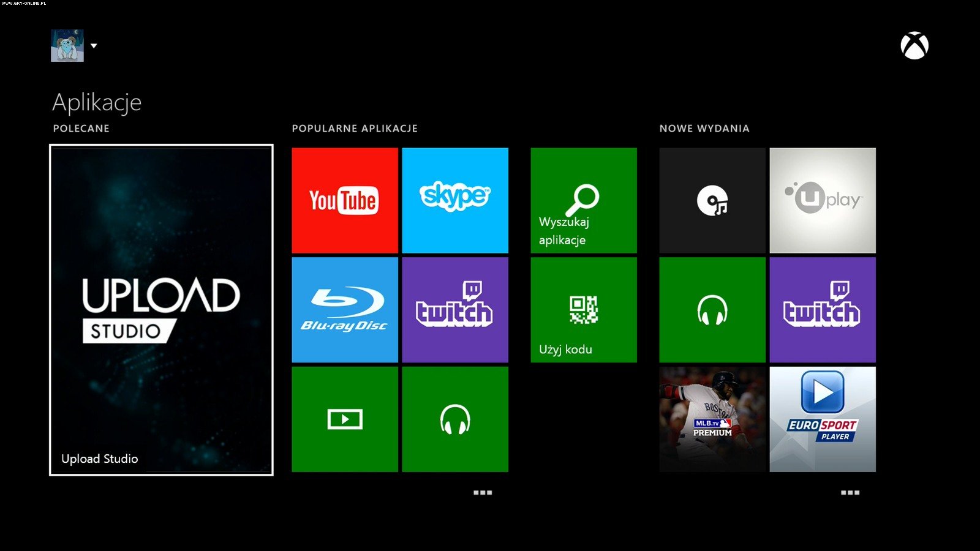
Task: Select the Wyszukaj aplikacje search tile
Action: pyautogui.click(x=584, y=200)
